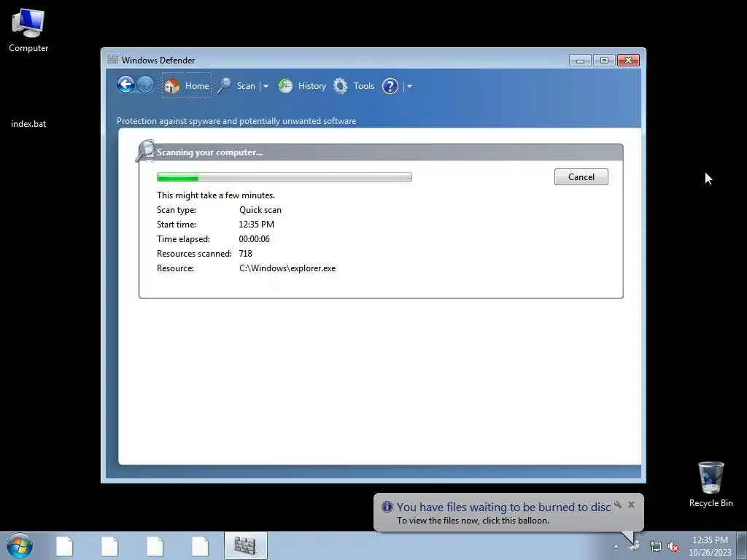The width and height of the screenshot is (747, 560).
Task: Maximize the Windows Defender window
Action: coord(604,60)
